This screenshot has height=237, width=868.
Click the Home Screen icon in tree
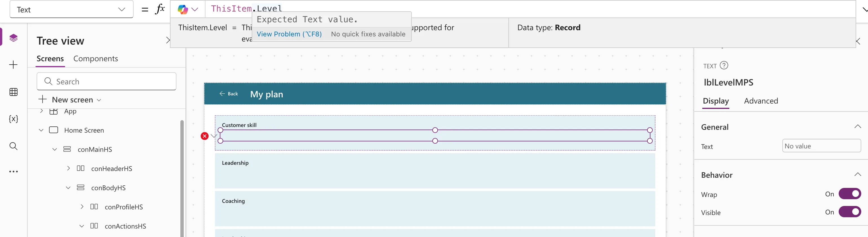click(54, 130)
